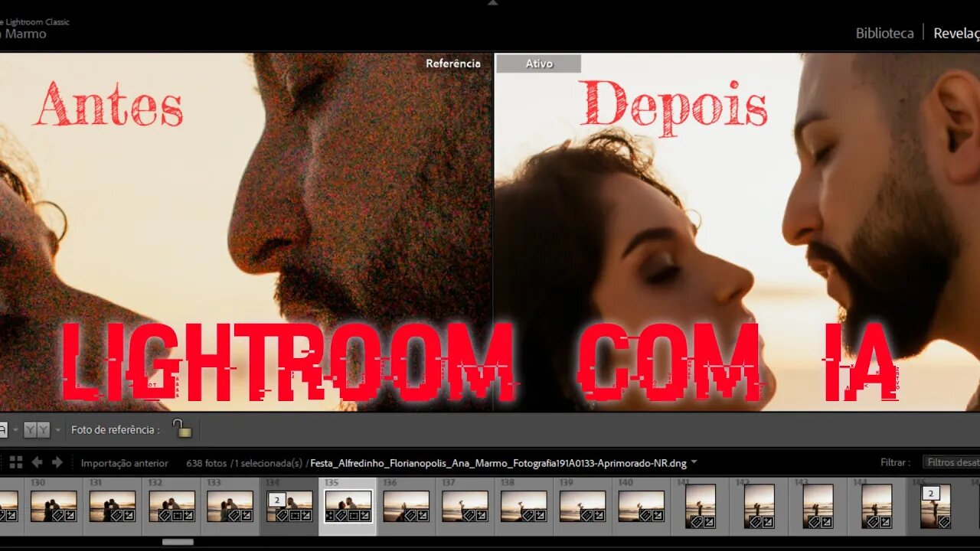Open the Y|Y before-after view dropdown
The height and width of the screenshot is (551, 980).
tap(57, 430)
